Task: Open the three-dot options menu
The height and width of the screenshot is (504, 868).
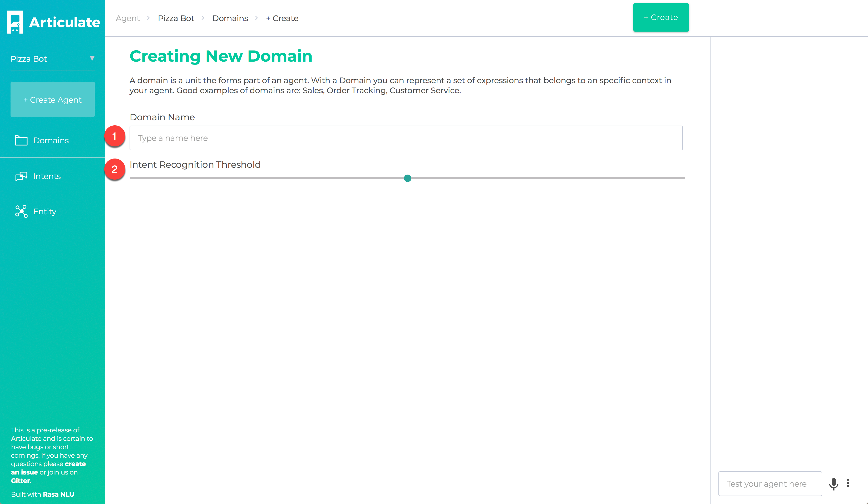Action: coord(848,483)
